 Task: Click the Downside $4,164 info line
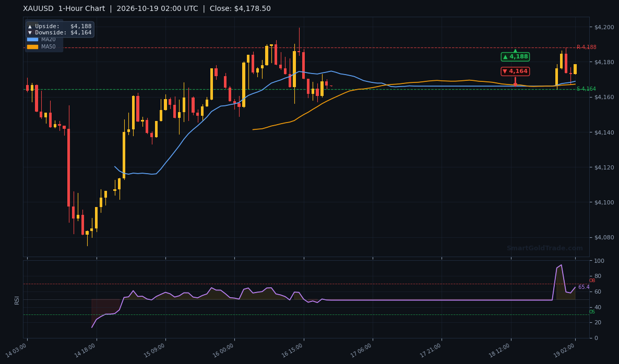(x=60, y=33)
